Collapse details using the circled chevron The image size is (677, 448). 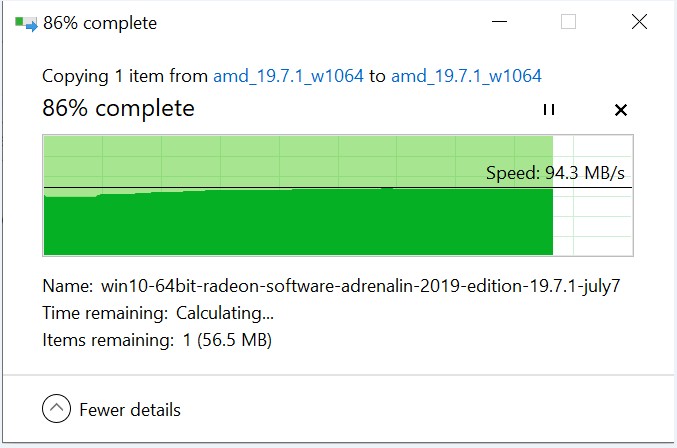(56, 408)
